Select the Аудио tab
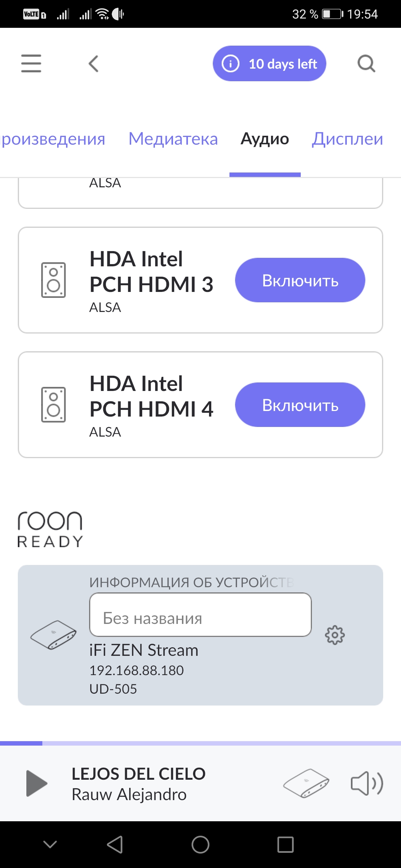Image resolution: width=401 pixels, height=868 pixels. pos(265,139)
